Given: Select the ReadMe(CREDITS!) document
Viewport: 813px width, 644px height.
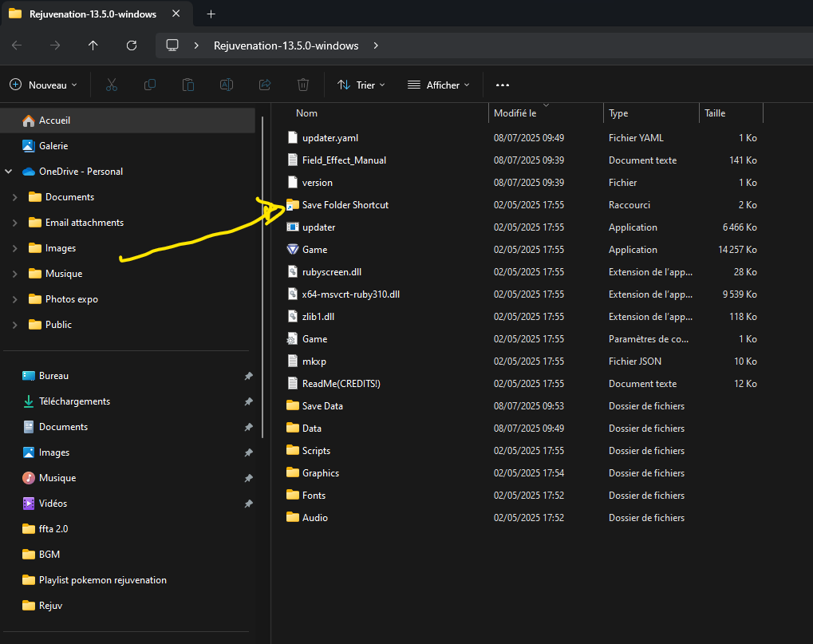Looking at the screenshot, I should 341,384.
